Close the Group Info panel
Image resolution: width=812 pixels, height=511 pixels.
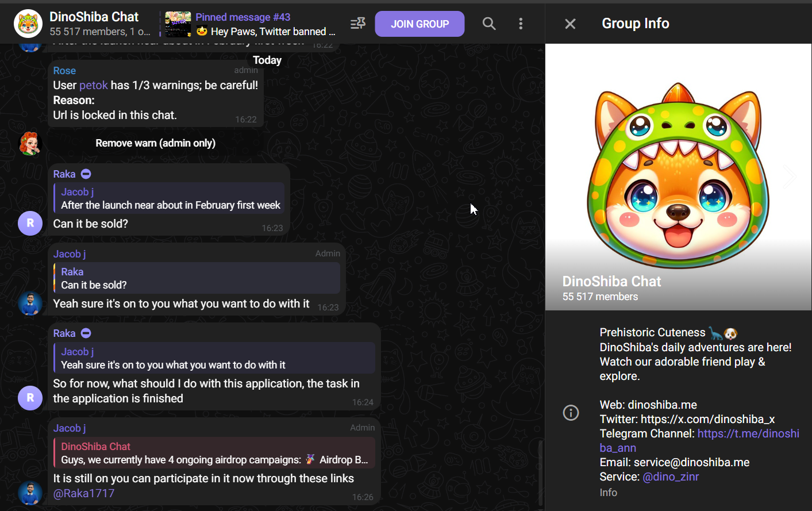570,24
